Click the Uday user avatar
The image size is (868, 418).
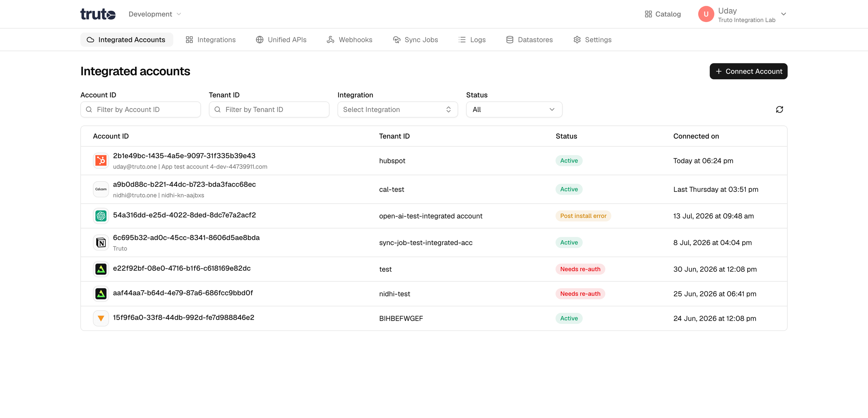(x=706, y=14)
